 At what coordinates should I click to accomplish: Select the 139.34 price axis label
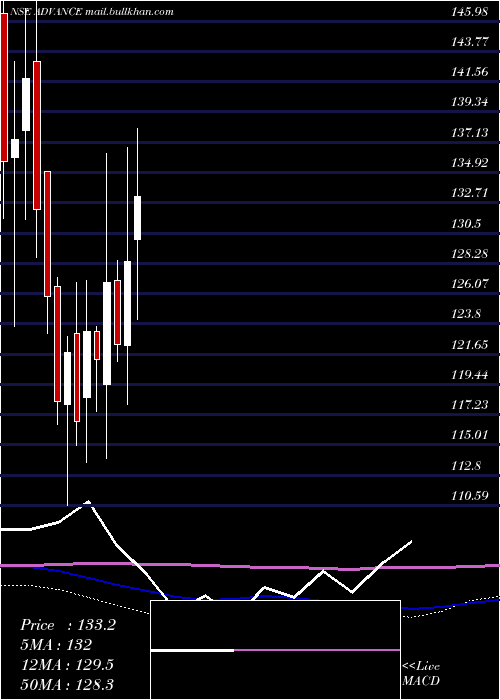pyautogui.click(x=469, y=103)
